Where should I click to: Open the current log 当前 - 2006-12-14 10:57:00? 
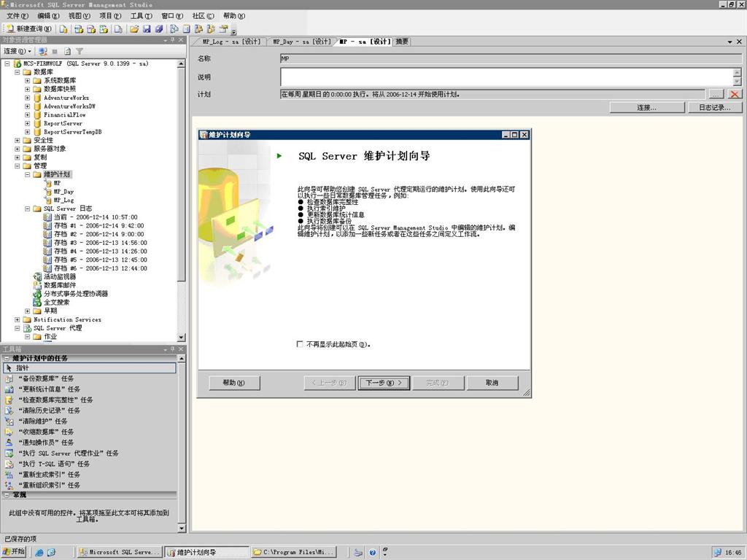tap(96, 217)
